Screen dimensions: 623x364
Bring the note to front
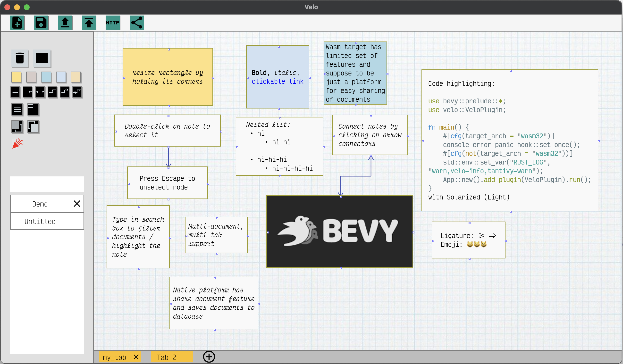click(x=33, y=127)
